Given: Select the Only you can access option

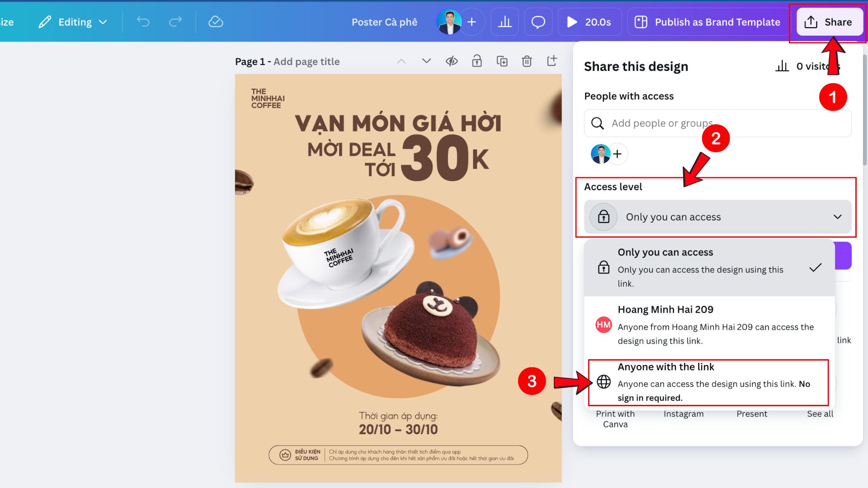Looking at the screenshot, I should pos(709,267).
